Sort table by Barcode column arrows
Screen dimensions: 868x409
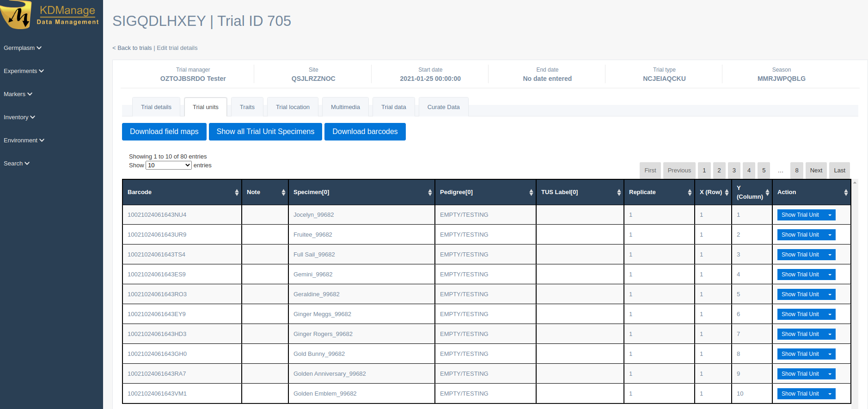[x=237, y=192]
